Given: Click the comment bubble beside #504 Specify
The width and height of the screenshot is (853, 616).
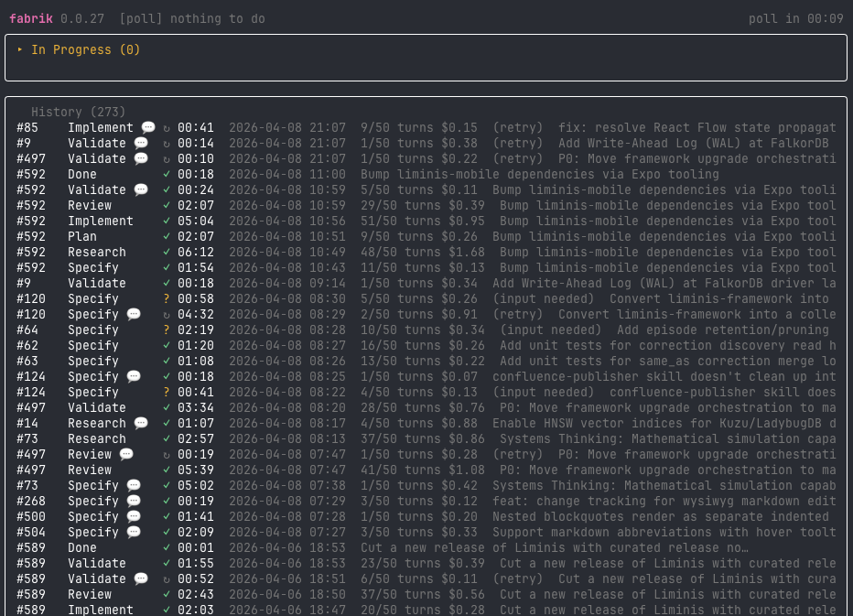Looking at the screenshot, I should [134, 533].
